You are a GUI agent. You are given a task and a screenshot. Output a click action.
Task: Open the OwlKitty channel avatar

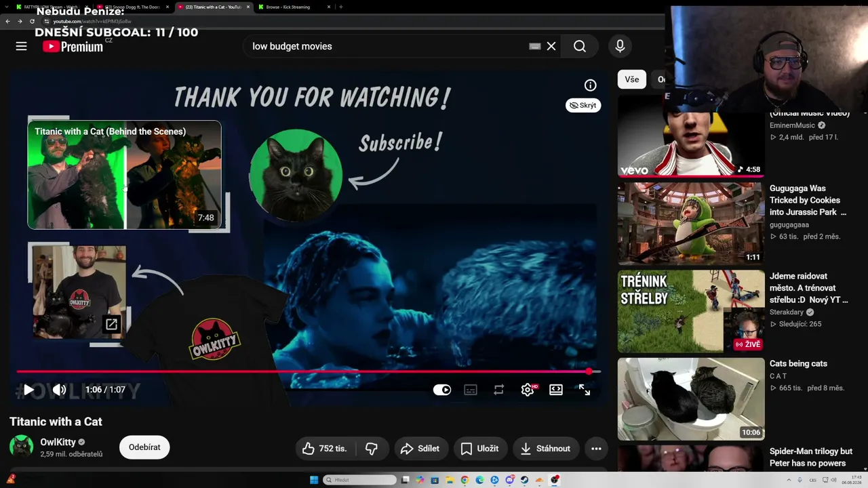[x=21, y=447]
